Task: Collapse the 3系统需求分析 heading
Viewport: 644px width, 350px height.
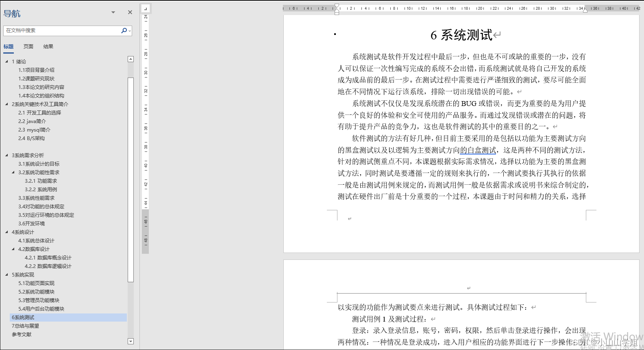Action: tap(7, 156)
